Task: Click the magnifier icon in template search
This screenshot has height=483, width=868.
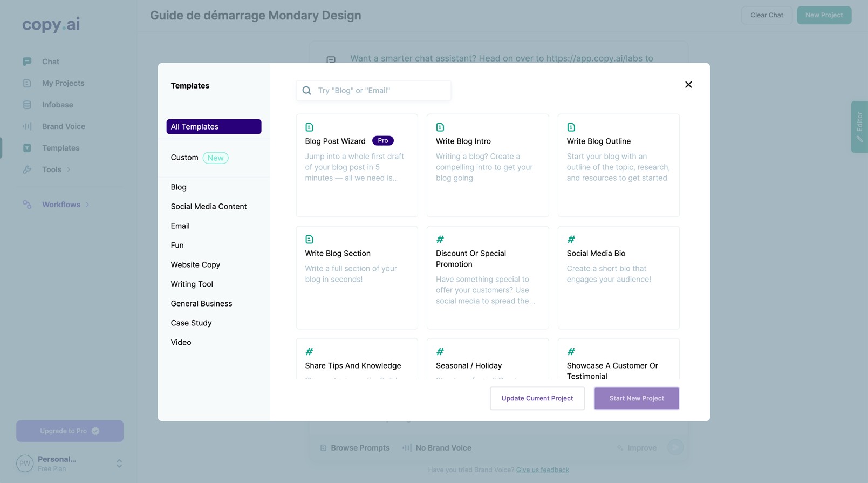Action: [307, 91]
